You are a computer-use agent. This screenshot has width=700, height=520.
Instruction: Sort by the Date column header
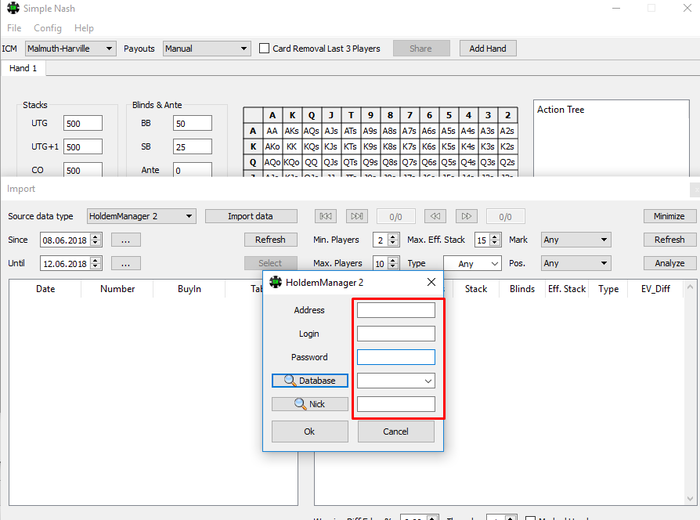pos(46,289)
